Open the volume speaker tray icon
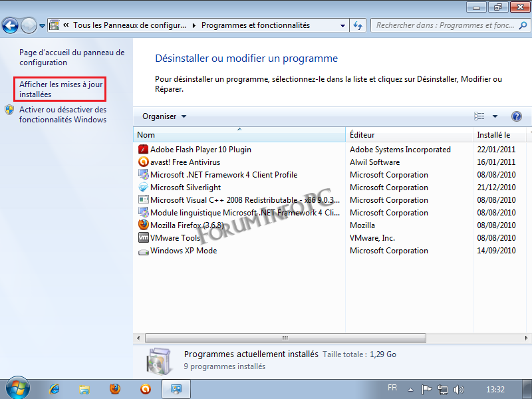This screenshot has height=399, width=532. pos(458,390)
